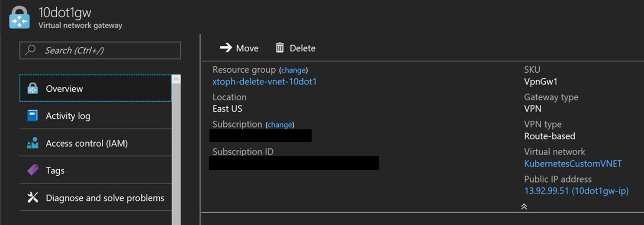
Task: Click the virtual network gateway lock icon
Action: 19,17
